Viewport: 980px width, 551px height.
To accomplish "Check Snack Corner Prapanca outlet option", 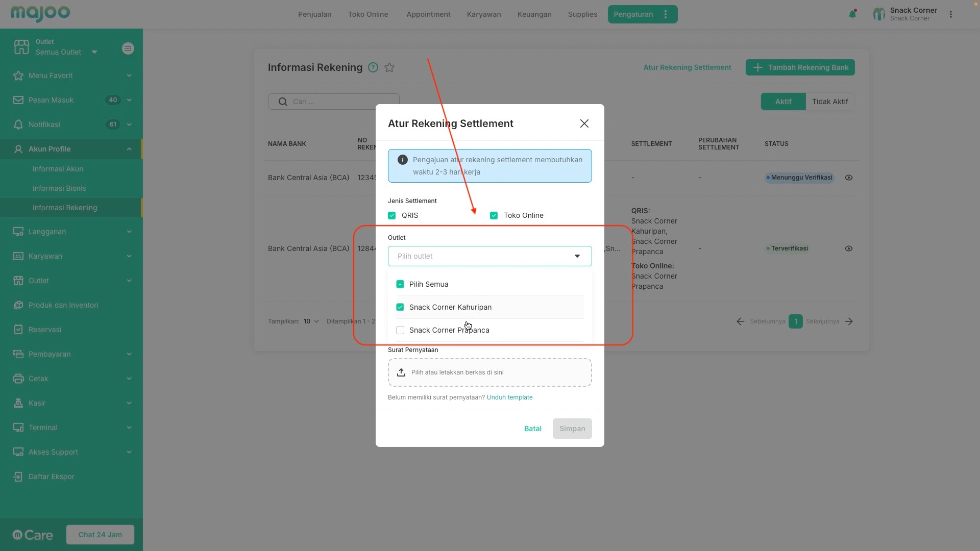I will click(400, 330).
